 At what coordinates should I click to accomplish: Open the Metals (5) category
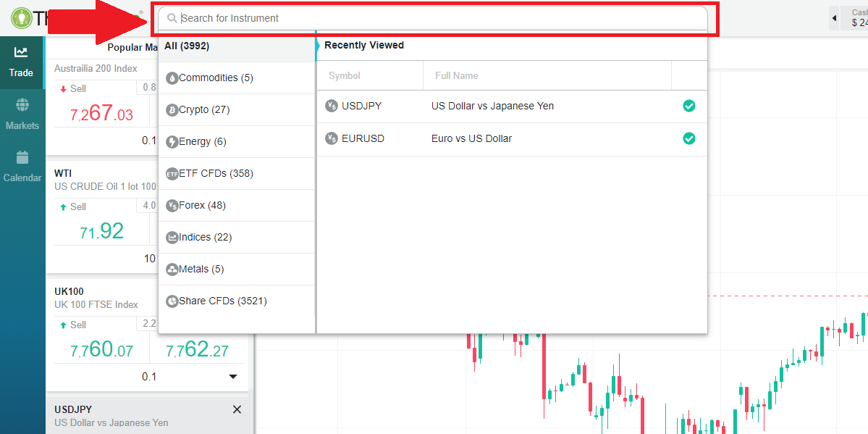[237, 269]
